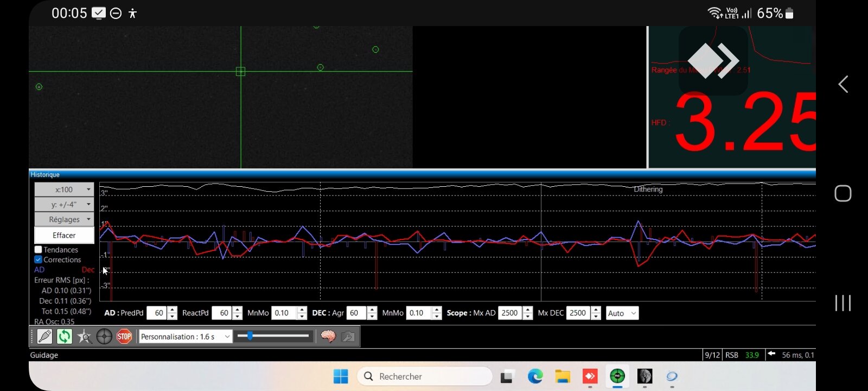
Task: Click the DEC Agr value field
Action: coord(356,313)
